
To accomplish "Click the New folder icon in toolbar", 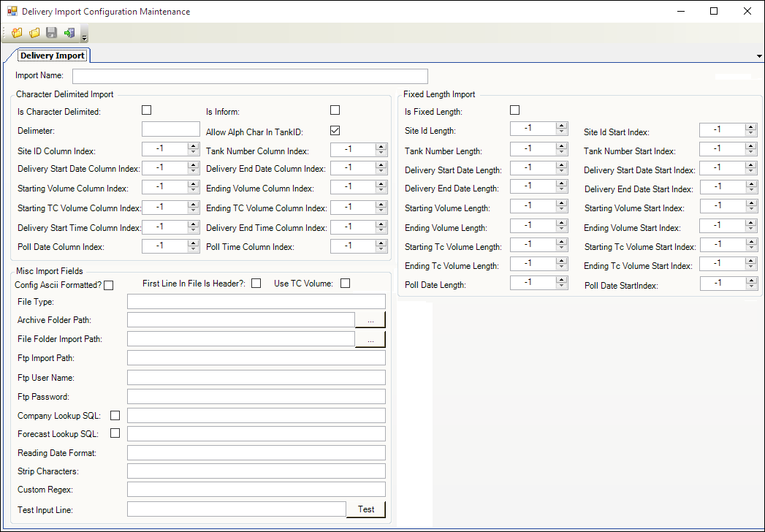I will click(17, 33).
